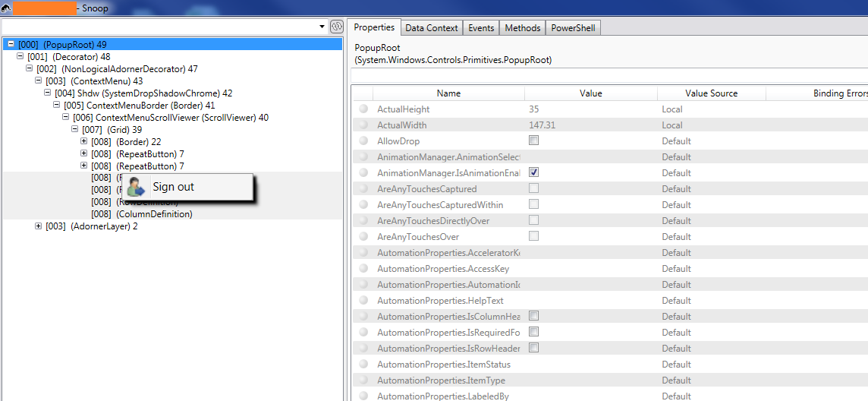
Task: Click the breakpoint circle beside ActualWidth
Action: pos(364,125)
